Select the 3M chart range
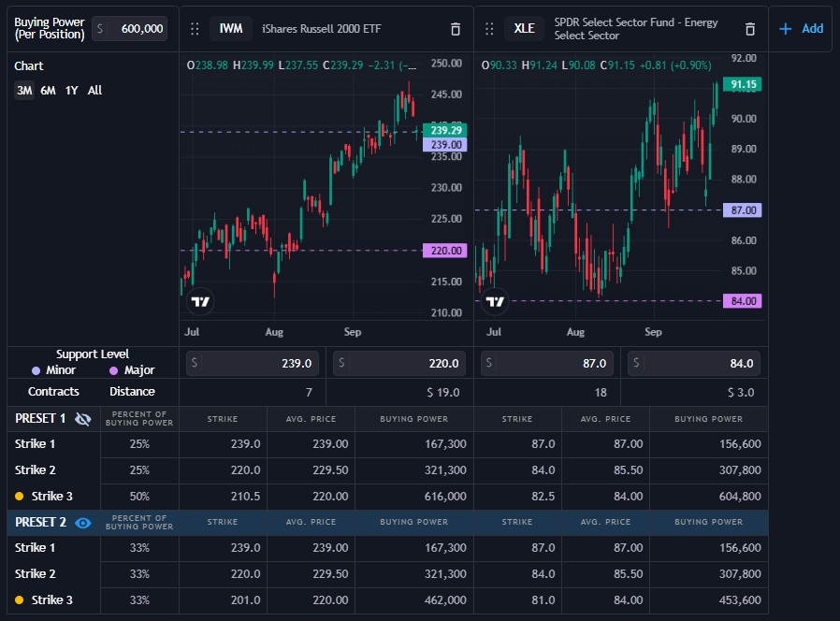 point(24,91)
